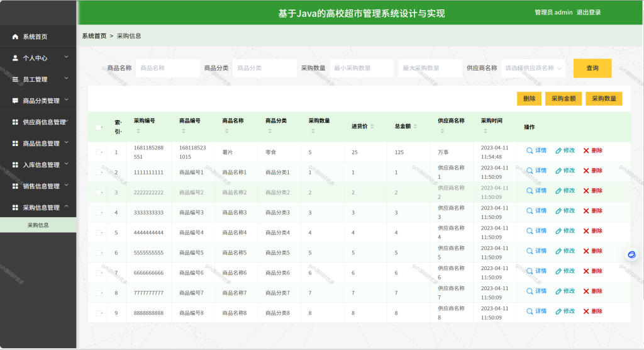Open the 员工管理 sidebar menu
Screen dimensions: 644x350
pyautogui.click(x=38, y=79)
